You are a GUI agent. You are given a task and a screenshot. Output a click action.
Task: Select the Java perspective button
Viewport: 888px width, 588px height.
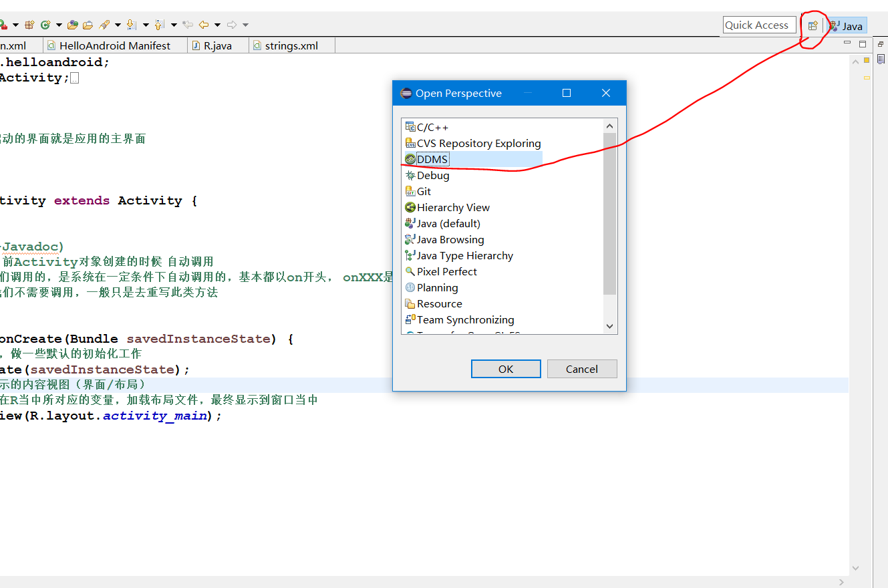[847, 25]
